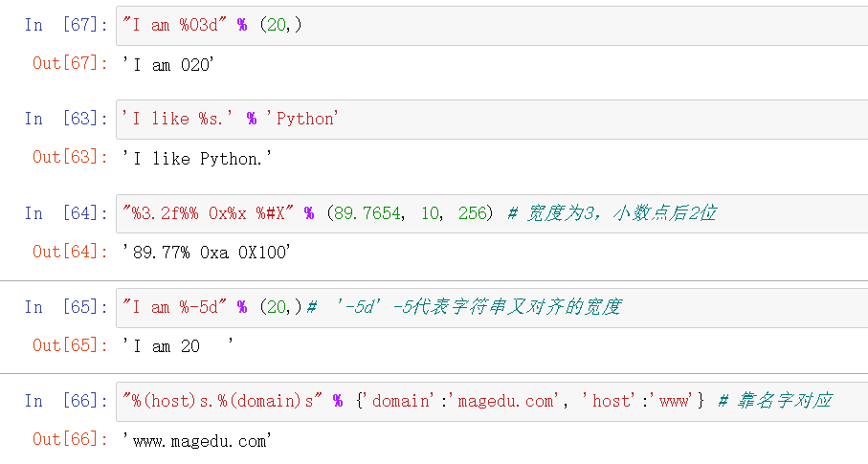
Task: Select the output '89.77% 0xa 0X100'
Action: pyautogui.click(x=207, y=253)
